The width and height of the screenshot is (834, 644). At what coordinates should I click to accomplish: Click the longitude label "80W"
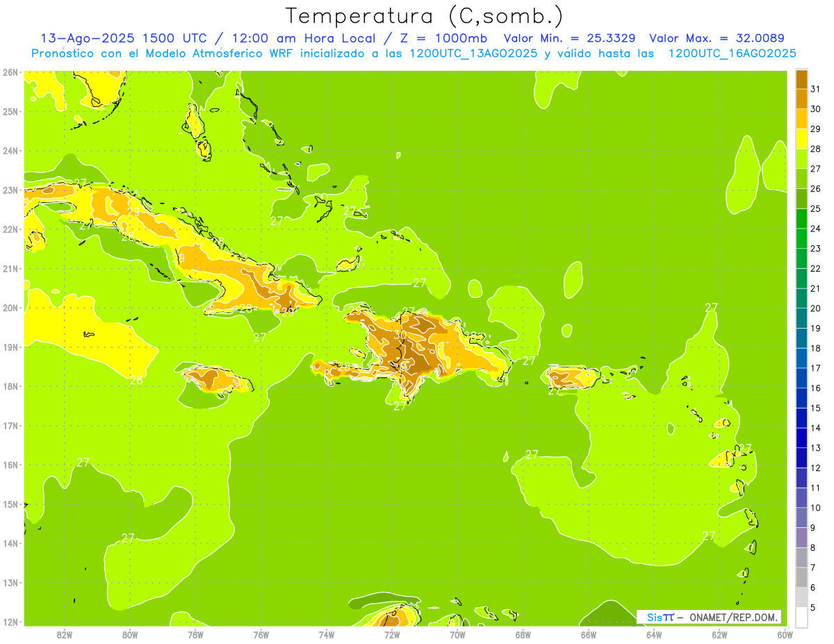pyautogui.click(x=130, y=635)
